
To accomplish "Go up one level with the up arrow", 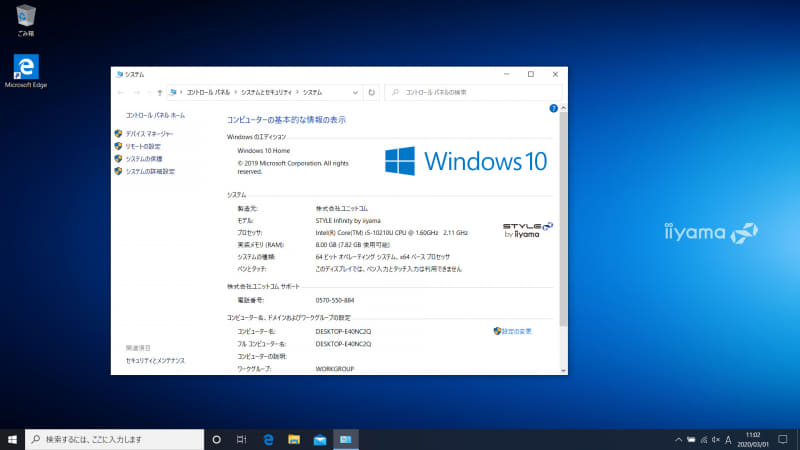I will pyautogui.click(x=160, y=92).
